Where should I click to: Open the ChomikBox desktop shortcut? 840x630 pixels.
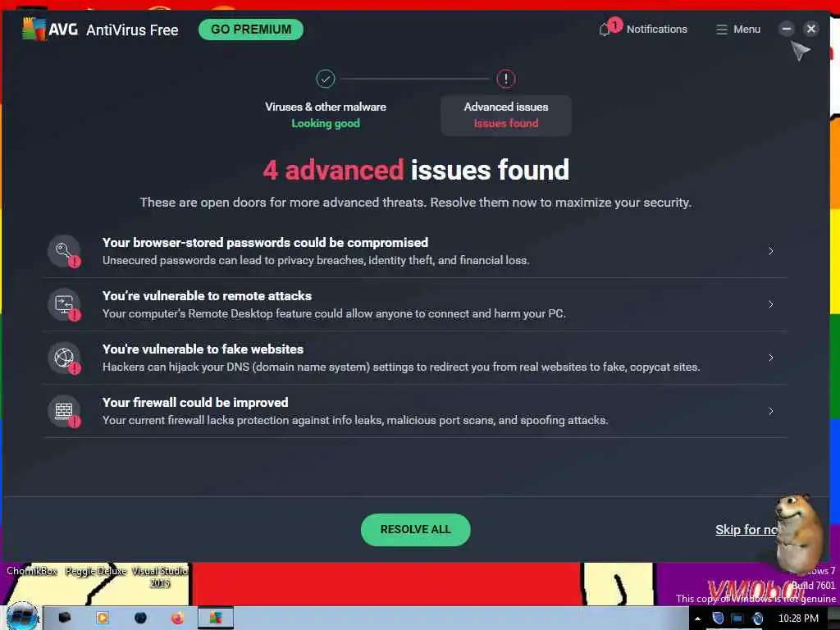32,571
